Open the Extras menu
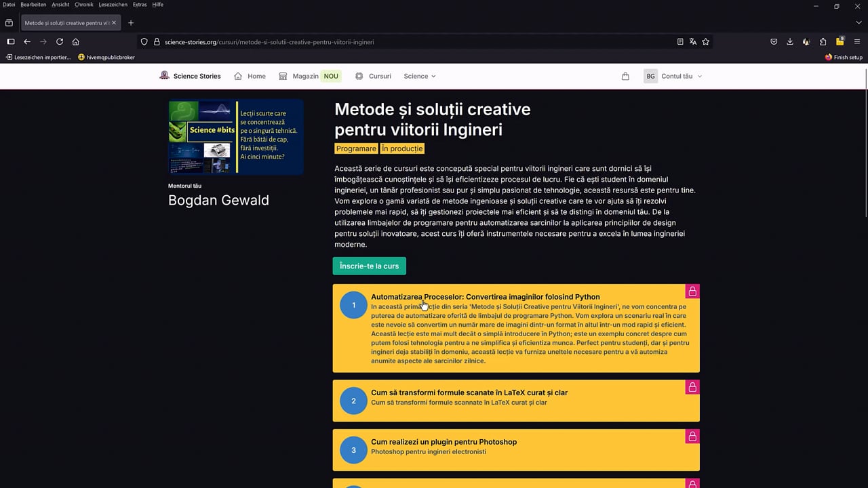 pos(140,5)
